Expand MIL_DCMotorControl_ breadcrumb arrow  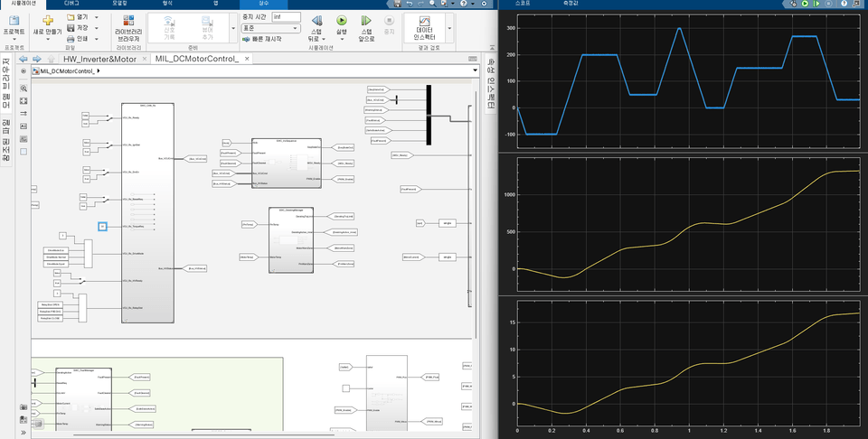[98, 70]
